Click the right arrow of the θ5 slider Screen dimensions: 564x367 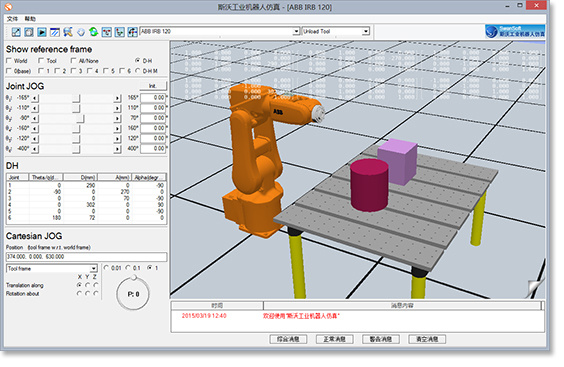click(x=117, y=139)
